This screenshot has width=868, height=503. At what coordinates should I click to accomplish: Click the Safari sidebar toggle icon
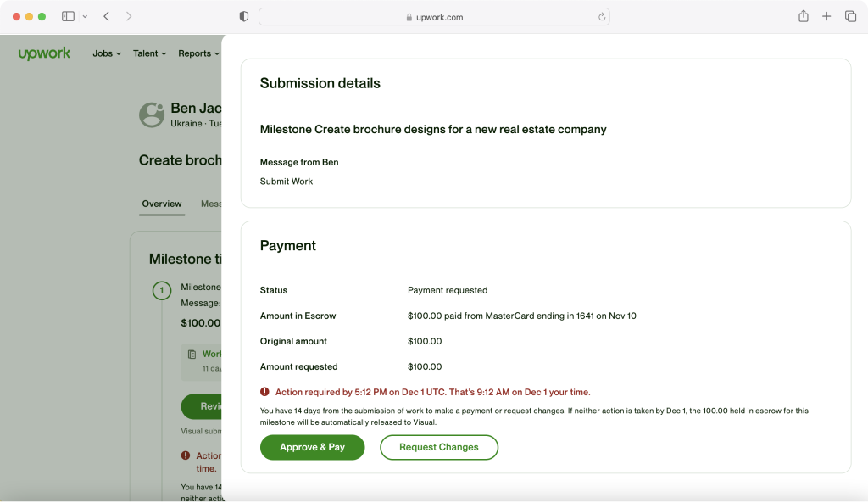coord(68,16)
